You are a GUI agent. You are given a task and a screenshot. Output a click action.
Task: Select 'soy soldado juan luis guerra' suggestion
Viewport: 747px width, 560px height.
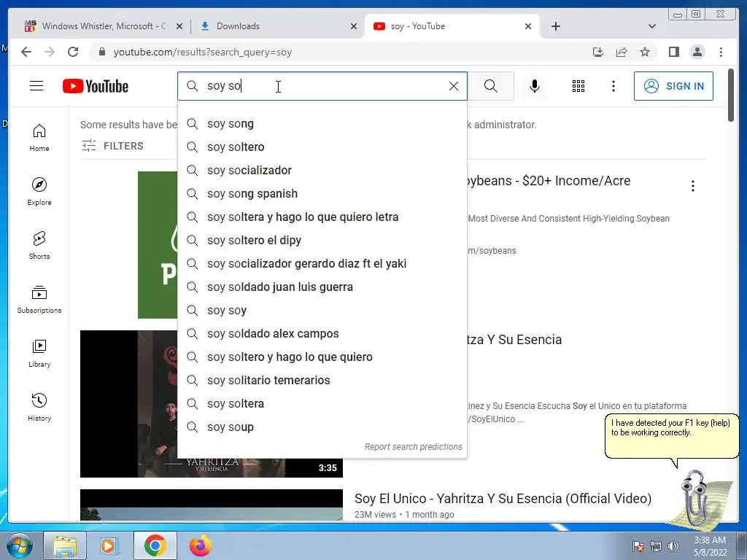(x=322, y=287)
